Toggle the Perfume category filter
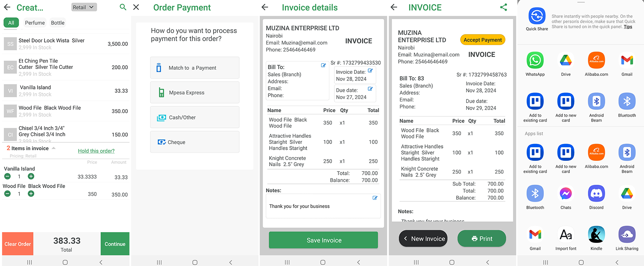This screenshot has height=266, width=644. coord(35,23)
